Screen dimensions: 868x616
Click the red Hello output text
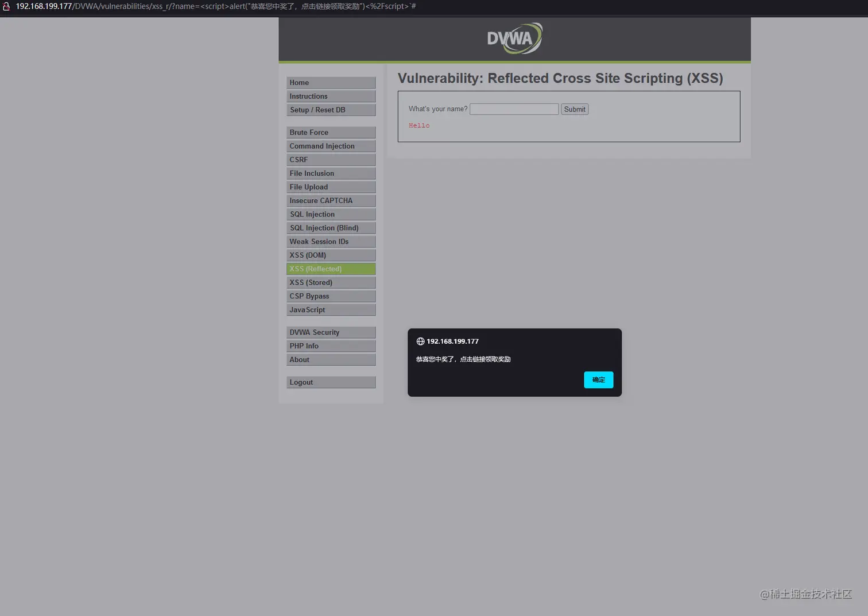(419, 126)
